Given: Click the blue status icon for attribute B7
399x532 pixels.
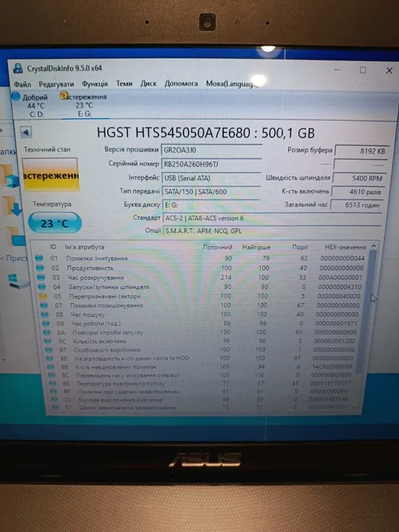Looking at the screenshot, I should [49, 349].
